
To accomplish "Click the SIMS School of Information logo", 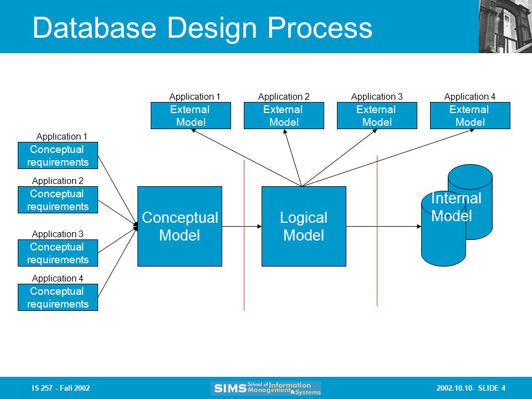I will click(x=266, y=388).
